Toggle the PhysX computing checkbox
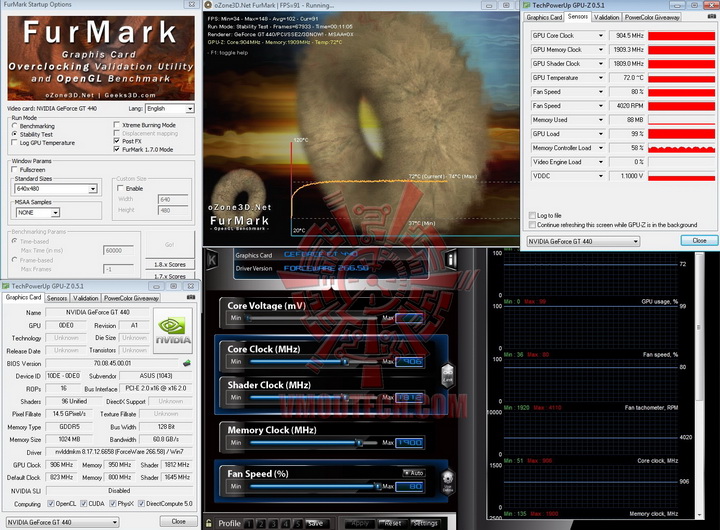Viewport: 720px width, 530px height. (113, 503)
